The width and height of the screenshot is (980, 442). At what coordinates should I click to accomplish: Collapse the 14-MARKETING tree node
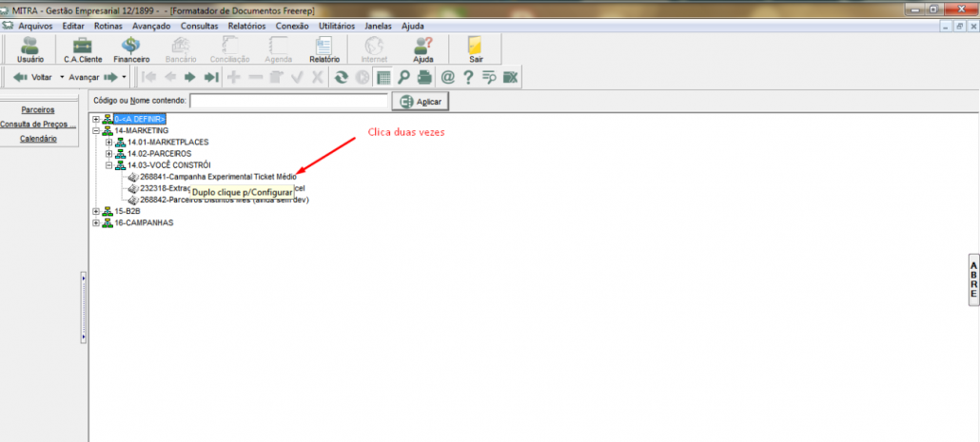click(x=96, y=130)
